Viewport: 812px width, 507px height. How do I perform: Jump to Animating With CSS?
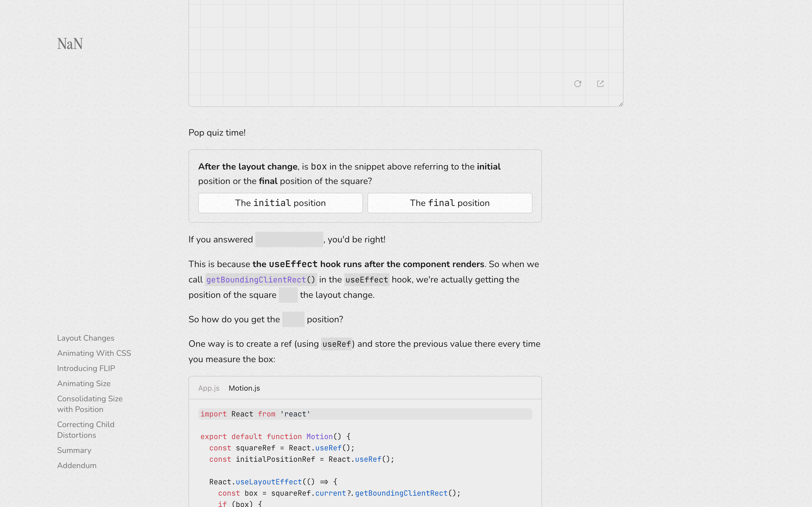94,353
